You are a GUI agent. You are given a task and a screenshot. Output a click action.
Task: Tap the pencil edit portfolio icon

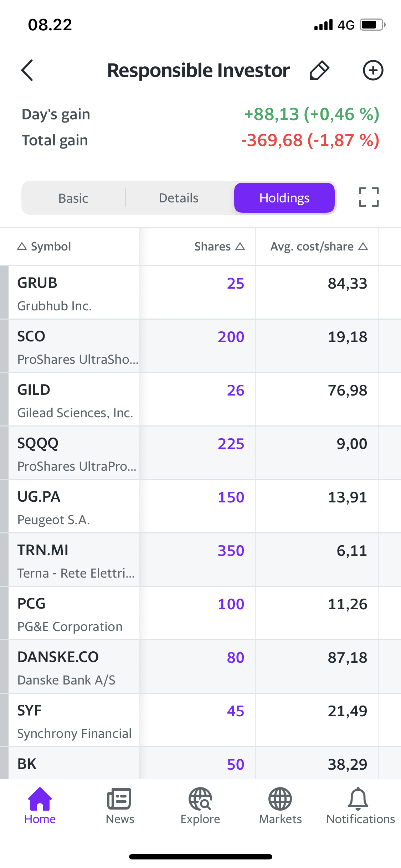tap(319, 70)
